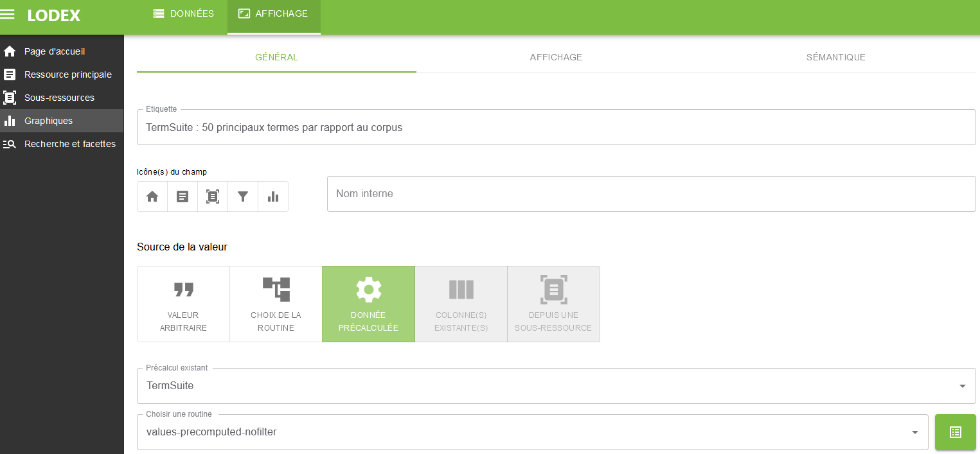Select Donnée précalculée source option
Viewport: 980px width, 454px height.
[368, 304]
